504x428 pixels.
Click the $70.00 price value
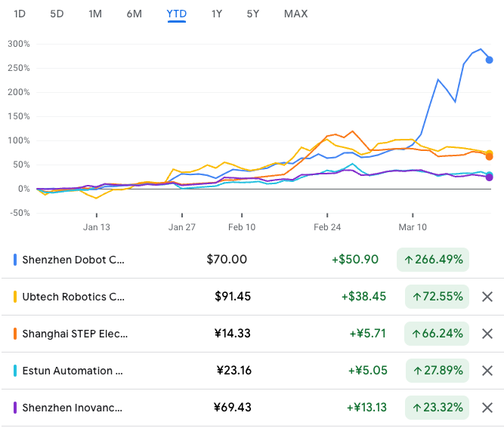coord(227,260)
